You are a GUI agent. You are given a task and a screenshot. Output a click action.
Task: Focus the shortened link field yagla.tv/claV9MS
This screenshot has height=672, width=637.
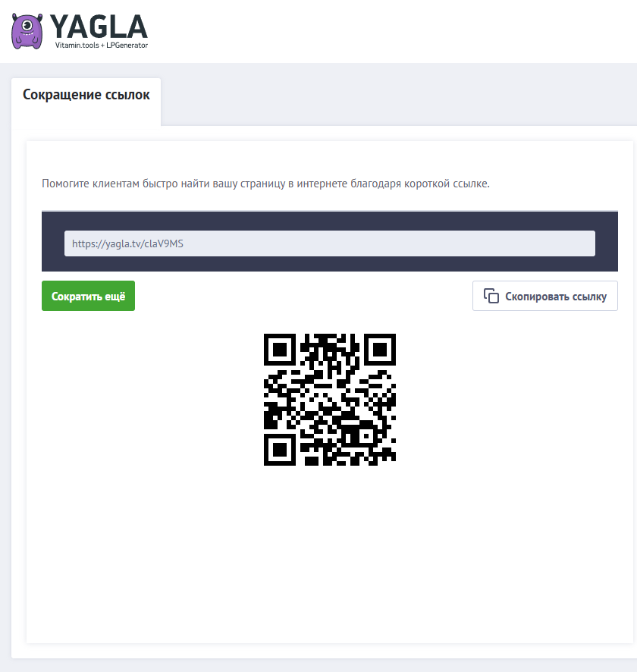pos(329,243)
